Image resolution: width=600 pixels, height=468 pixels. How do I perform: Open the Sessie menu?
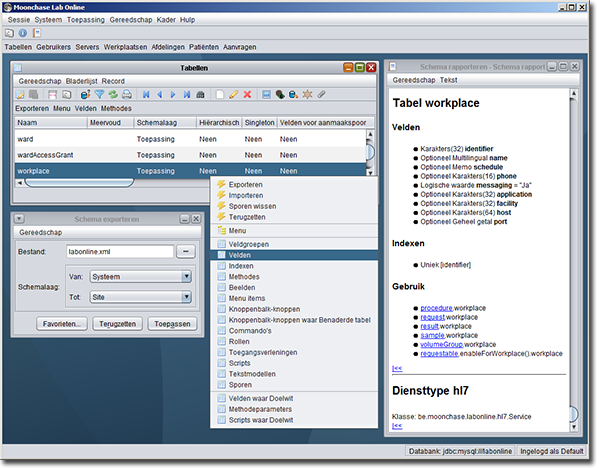(x=19, y=20)
